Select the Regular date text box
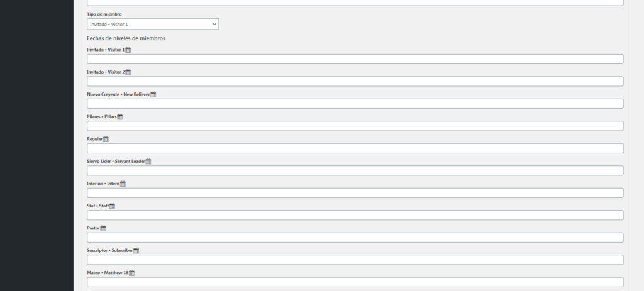The width and height of the screenshot is (644, 291). pyautogui.click(x=355, y=148)
